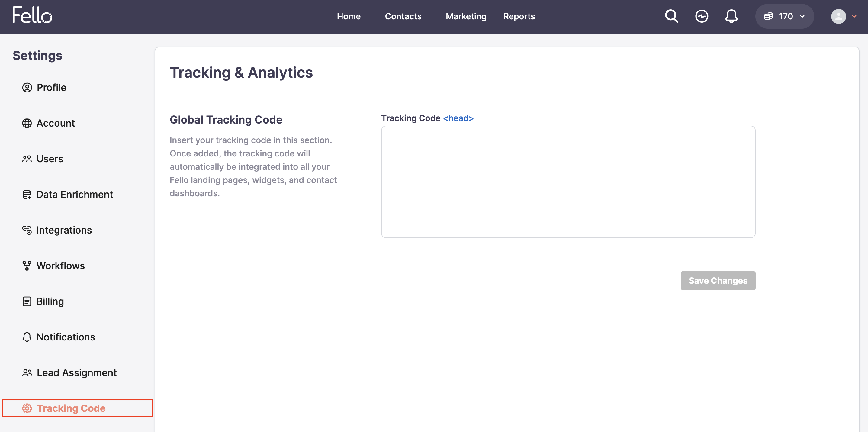
Task: Click the credits coins icon
Action: (x=768, y=16)
